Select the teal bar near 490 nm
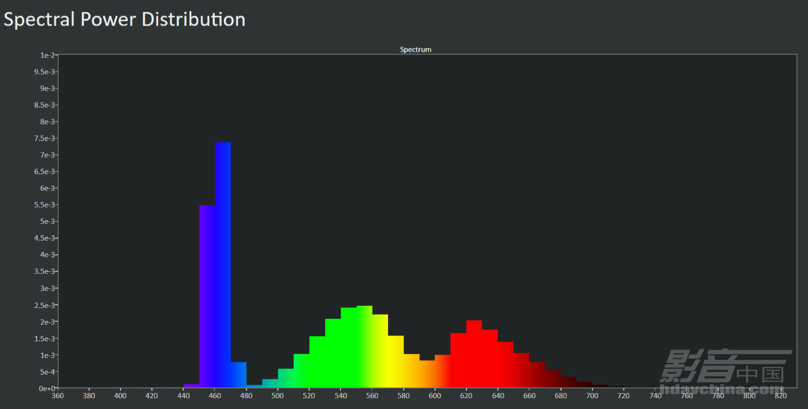 270,383
